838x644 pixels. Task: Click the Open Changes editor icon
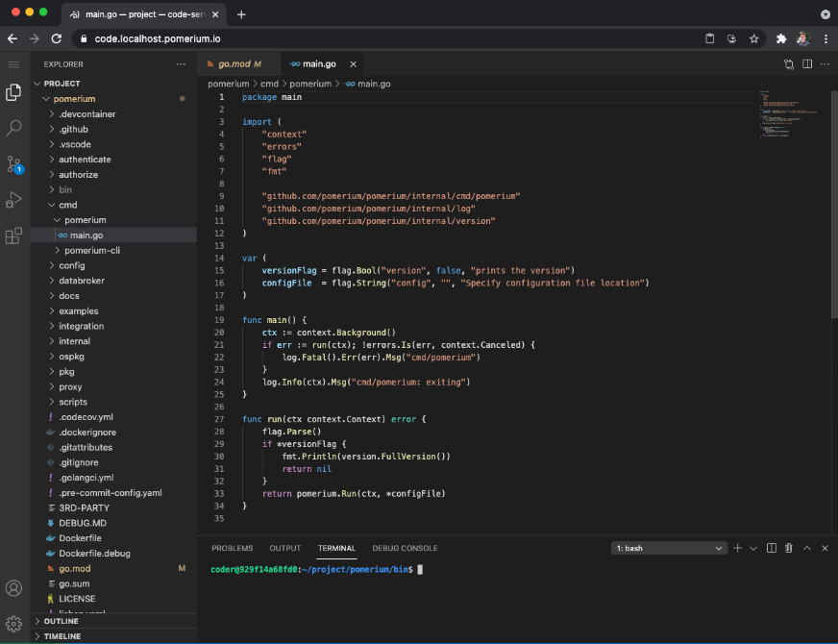pyautogui.click(x=789, y=64)
